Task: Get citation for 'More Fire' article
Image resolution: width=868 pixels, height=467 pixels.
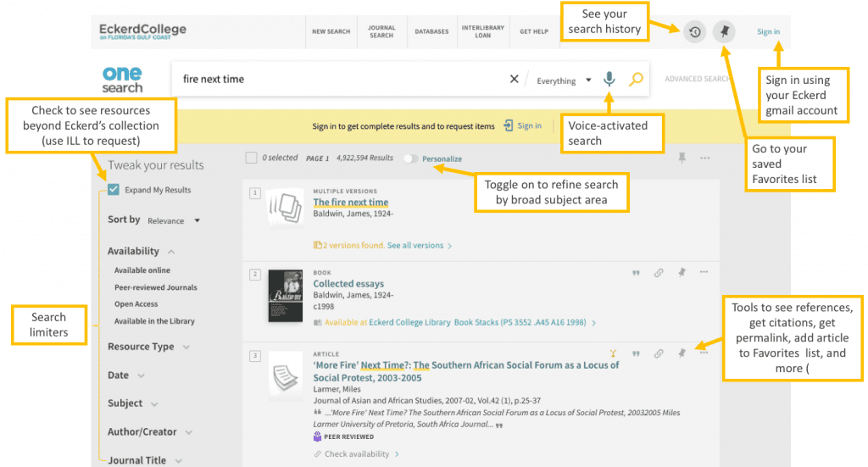Action: [636, 353]
